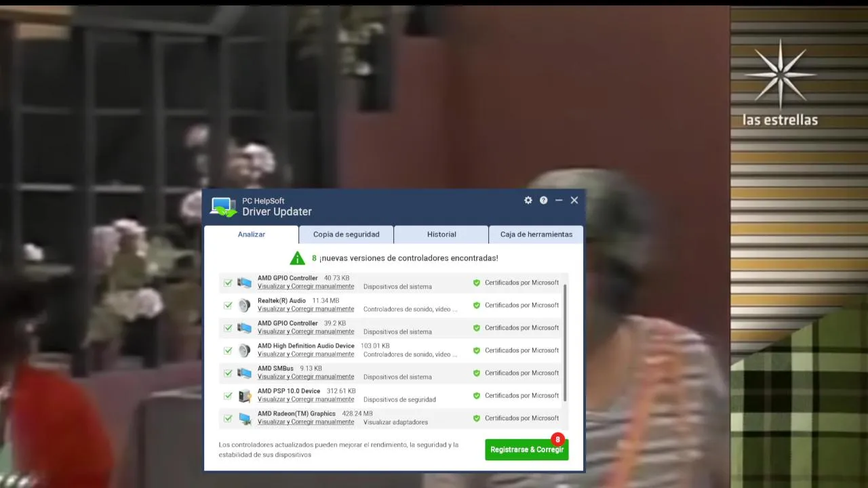Uncheck the AMD PSP 10.0 Device driver
Screen dimensions: 868x488
point(228,396)
